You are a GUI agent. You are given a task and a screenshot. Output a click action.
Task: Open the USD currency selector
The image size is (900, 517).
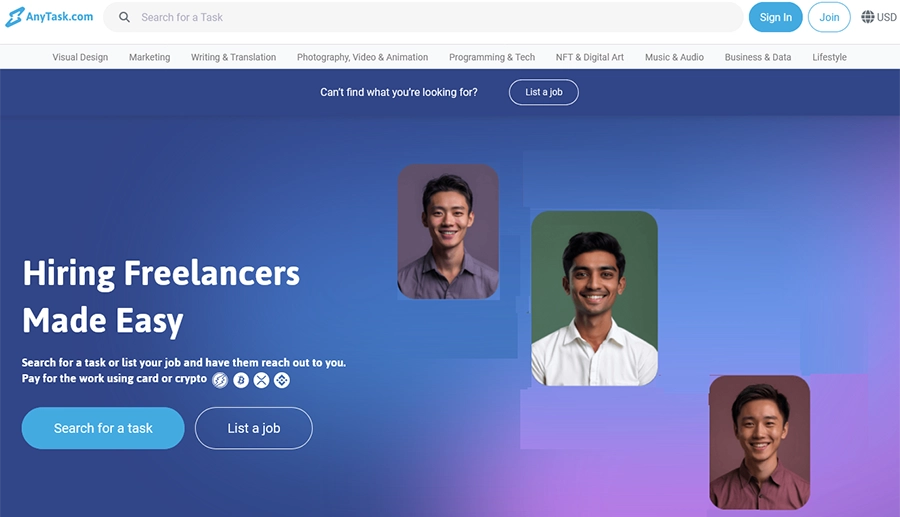879,17
